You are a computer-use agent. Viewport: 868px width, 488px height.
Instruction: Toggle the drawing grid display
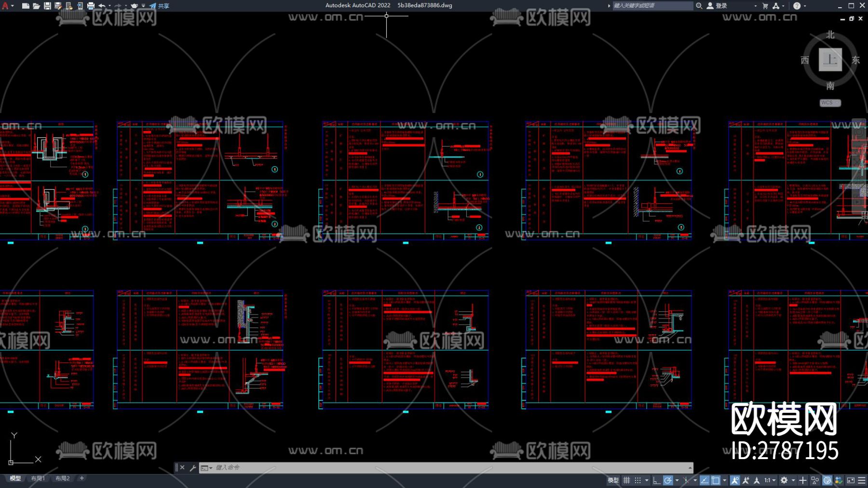[x=626, y=480]
